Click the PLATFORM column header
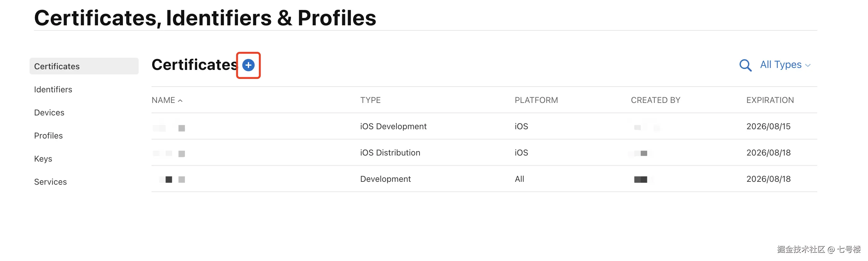 536,100
